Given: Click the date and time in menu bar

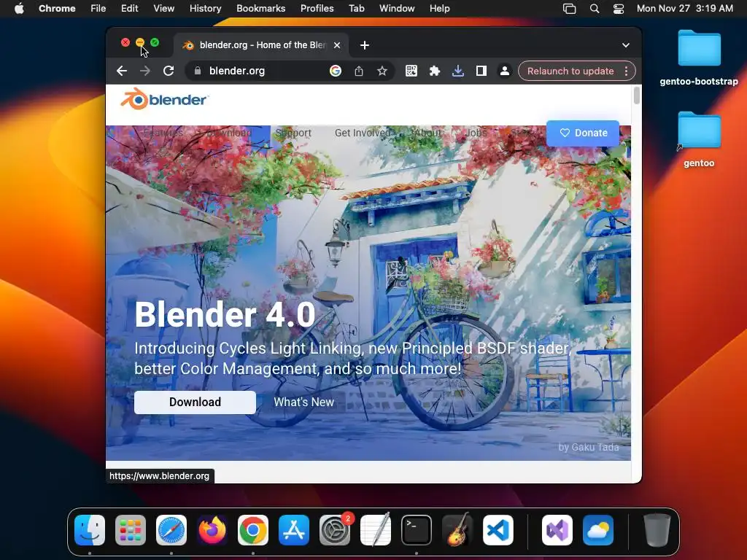Looking at the screenshot, I should coord(684,9).
